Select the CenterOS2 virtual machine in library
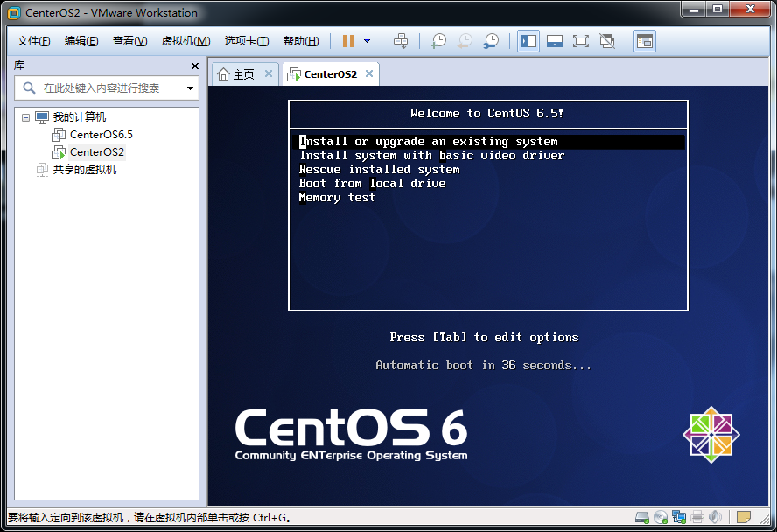Image resolution: width=777 pixels, height=532 pixels. (96, 151)
